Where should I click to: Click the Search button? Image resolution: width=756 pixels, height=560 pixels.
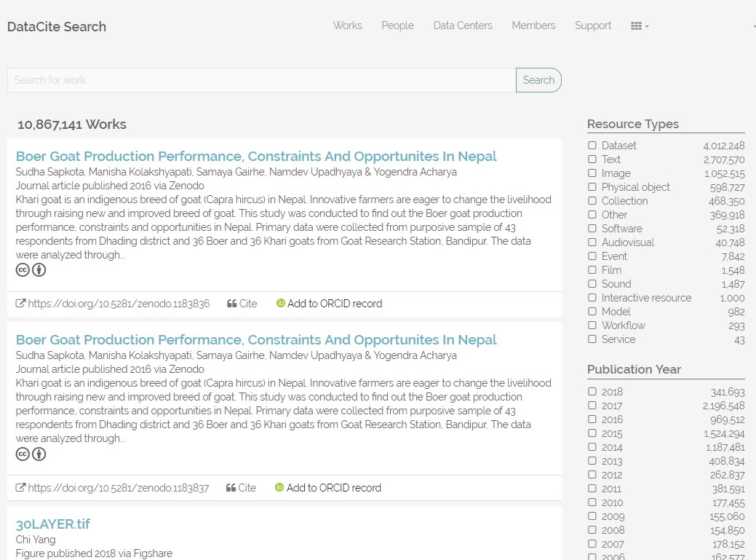[x=538, y=80]
